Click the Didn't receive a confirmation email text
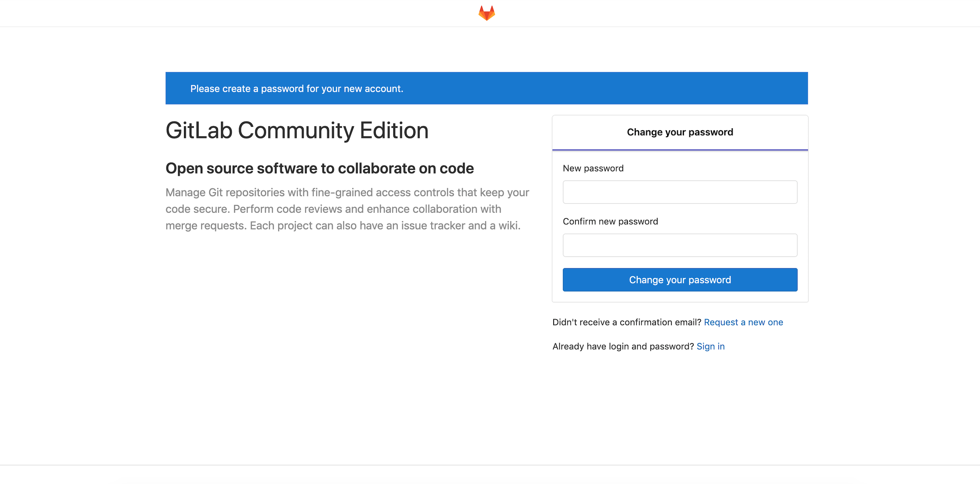The height and width of the screenshot is (484, 980). click(626, 322)
